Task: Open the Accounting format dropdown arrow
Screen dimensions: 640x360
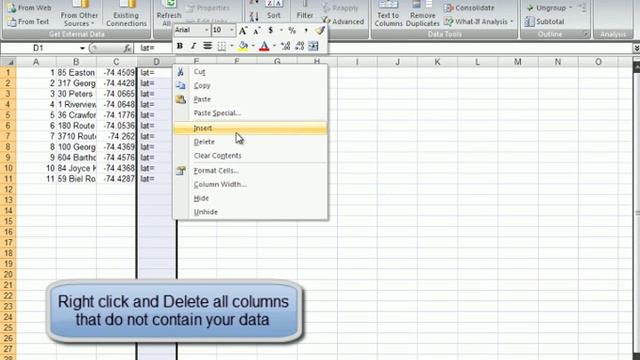Action: click(281, 30)
